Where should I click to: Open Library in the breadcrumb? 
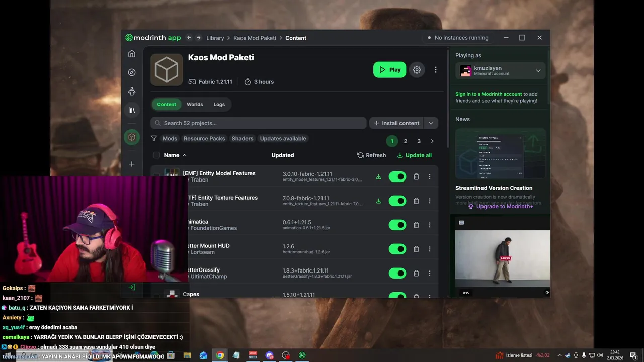point(215,38)
